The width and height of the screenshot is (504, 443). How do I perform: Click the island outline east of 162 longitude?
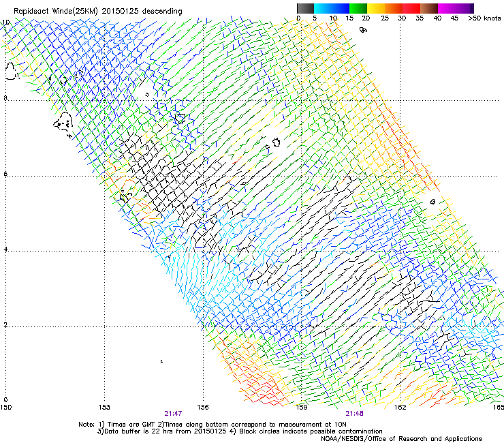pos(432,202)
